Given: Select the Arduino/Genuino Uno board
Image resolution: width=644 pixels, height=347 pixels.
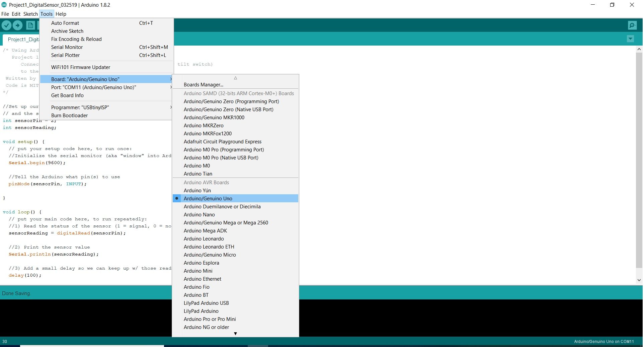Looking at the screenshot, I should pos(208,198).
